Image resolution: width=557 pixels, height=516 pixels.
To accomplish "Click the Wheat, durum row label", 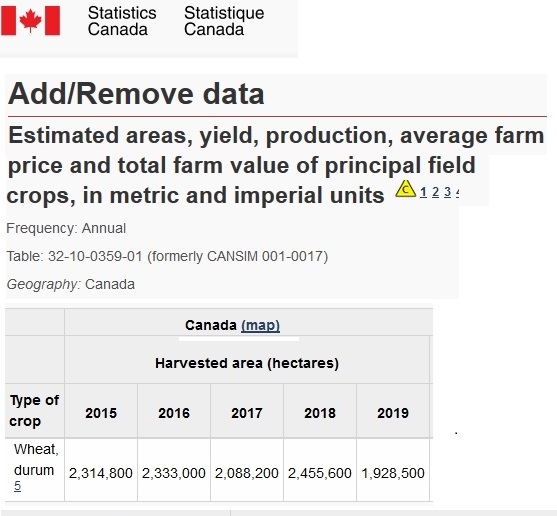I will pos(36,460).
